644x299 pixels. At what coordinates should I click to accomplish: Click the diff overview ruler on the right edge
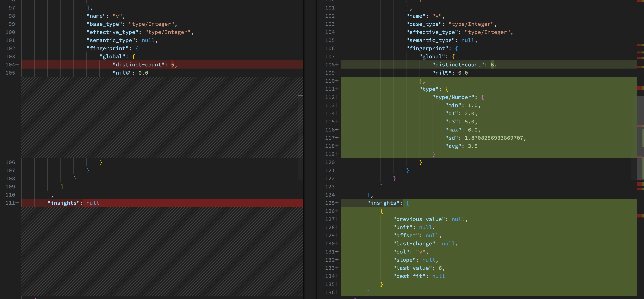(640, 125)
